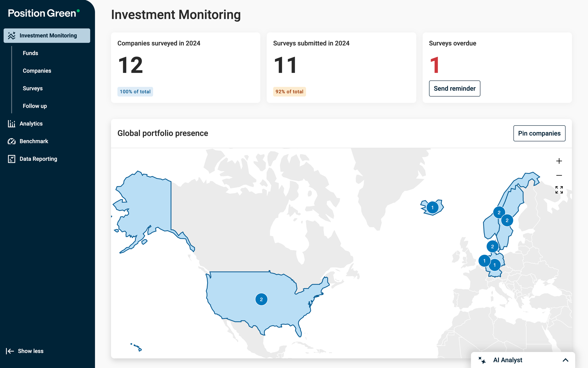Click the Data Reporting checklist icon
Viewport: 588px width, 368px height.
(x=11, y=159)
